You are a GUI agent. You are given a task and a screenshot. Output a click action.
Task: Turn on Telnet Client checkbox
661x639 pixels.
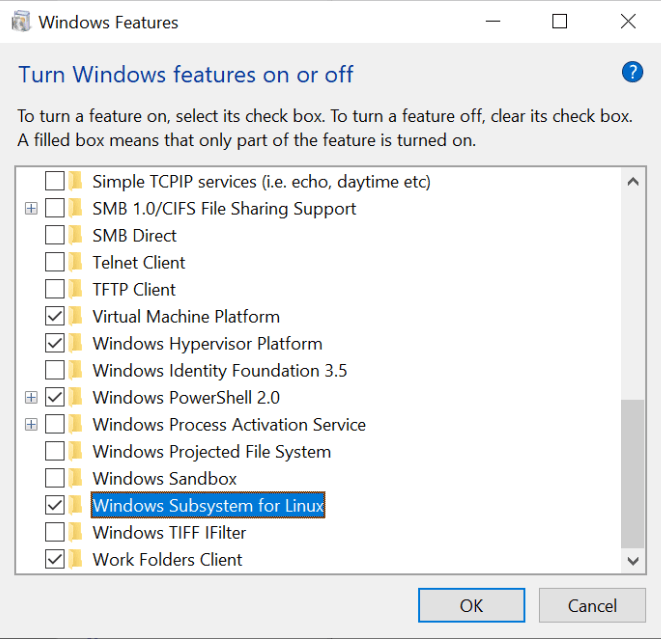pyautogui.click(x=55, y=262)
